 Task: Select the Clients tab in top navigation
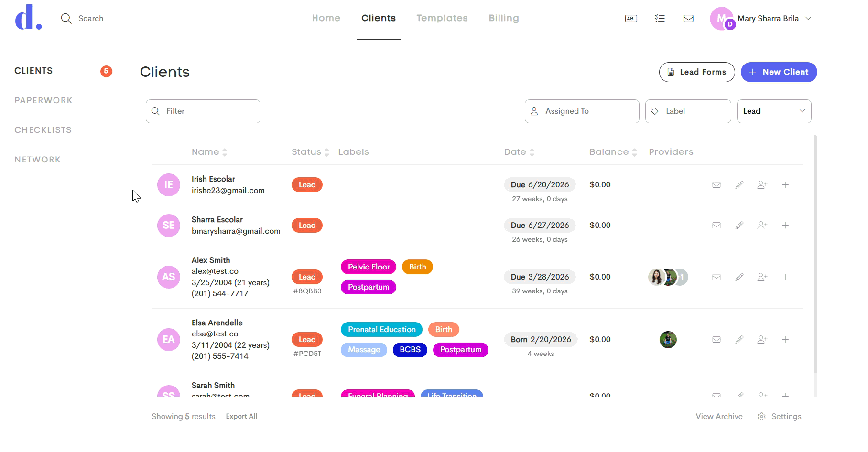[379, 18]
